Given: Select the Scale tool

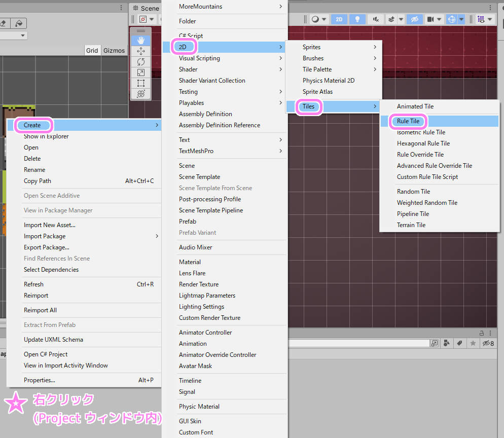Looking at the screenshot, I should point(141,72).
